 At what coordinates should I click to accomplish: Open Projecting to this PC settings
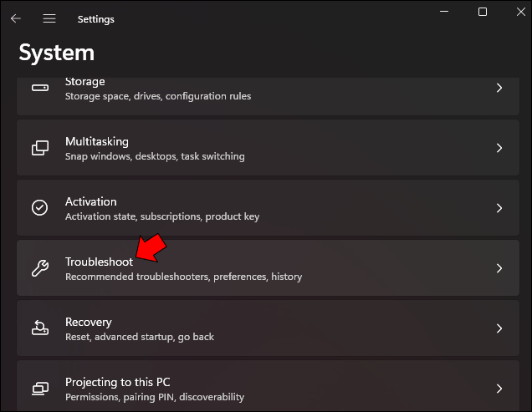pos(268,386)
